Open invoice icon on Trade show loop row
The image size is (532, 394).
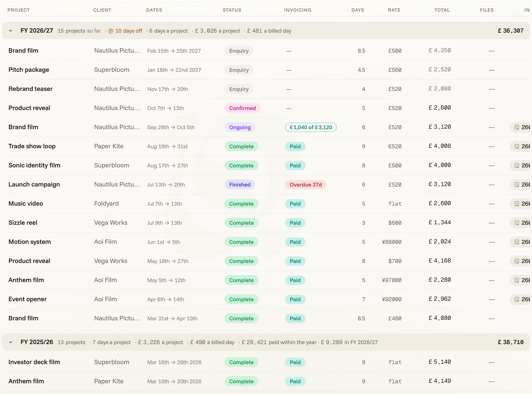point(517,146)
